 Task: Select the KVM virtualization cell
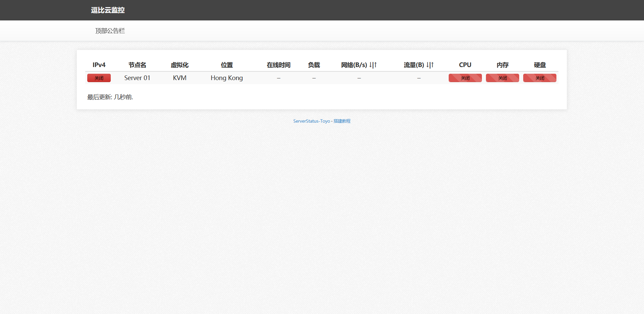(x=180, y=78)
